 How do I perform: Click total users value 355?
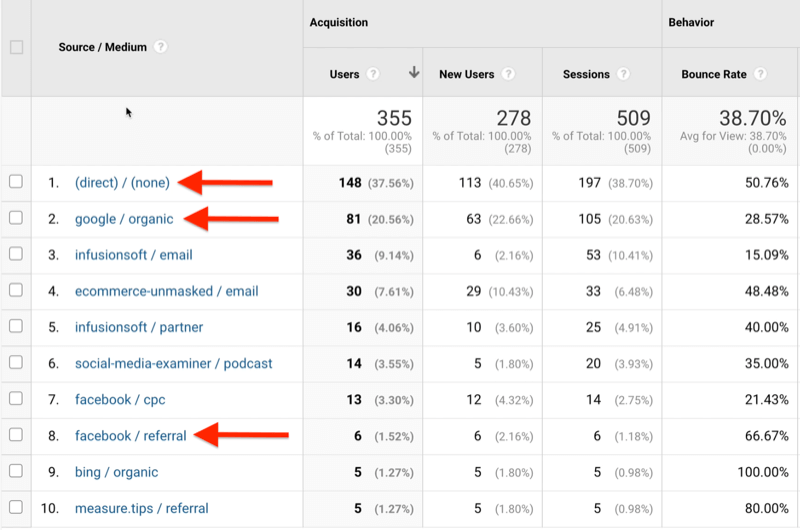tap(394, 118)
